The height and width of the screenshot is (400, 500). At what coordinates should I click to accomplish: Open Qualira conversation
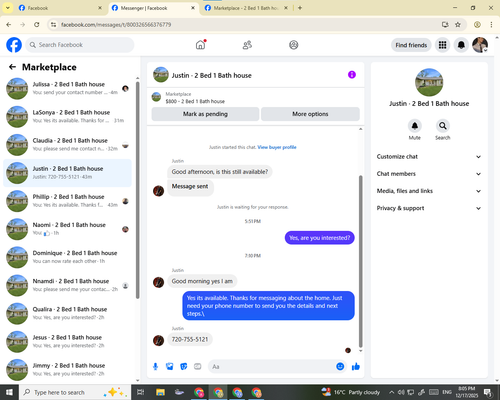(68, 313)
